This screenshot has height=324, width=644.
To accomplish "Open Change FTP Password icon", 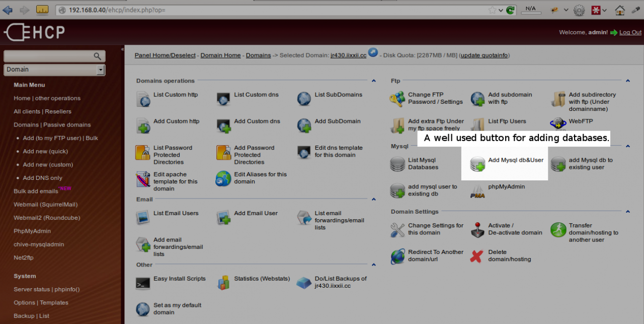I will pyautogui.click(x=397, y=99).
